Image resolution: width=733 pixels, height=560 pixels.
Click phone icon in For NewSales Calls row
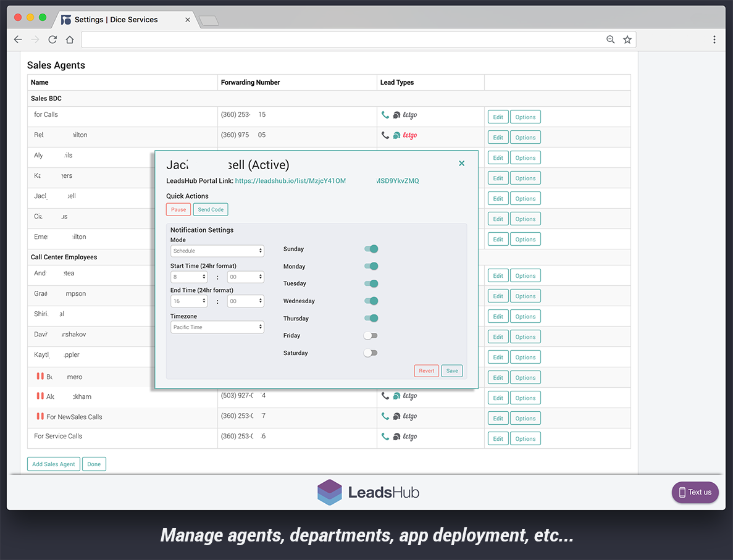click(x=385, y=416)
